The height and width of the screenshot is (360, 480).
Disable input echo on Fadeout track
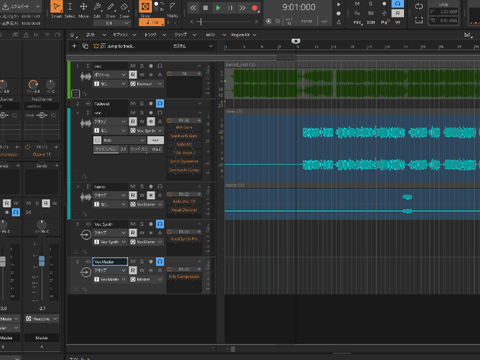[x=160, y=104]
